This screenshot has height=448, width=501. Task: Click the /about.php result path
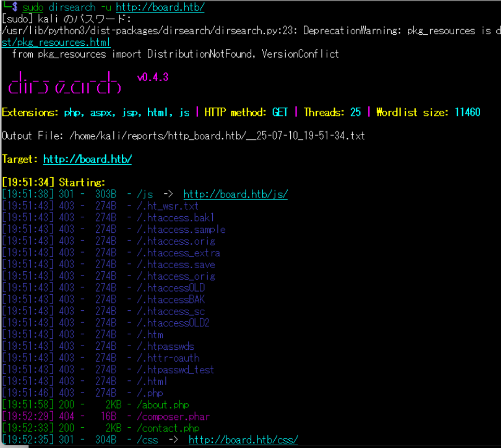163,405
